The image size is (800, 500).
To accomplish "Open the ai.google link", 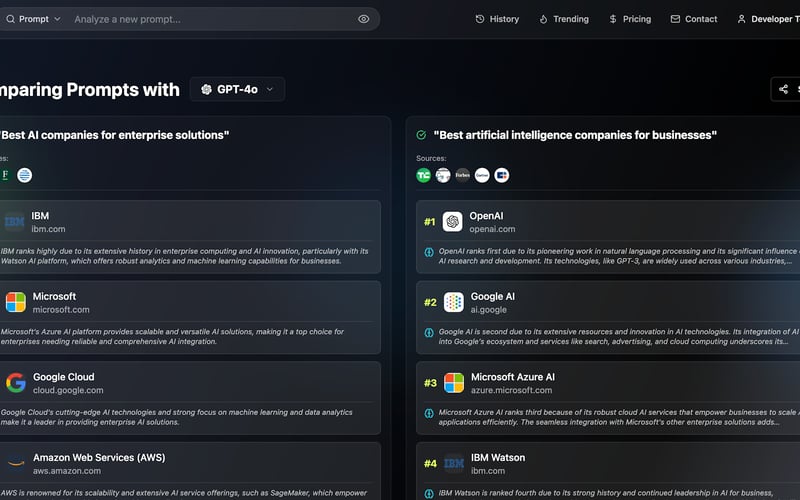I will pyautogui.click(x=488, y=310).
